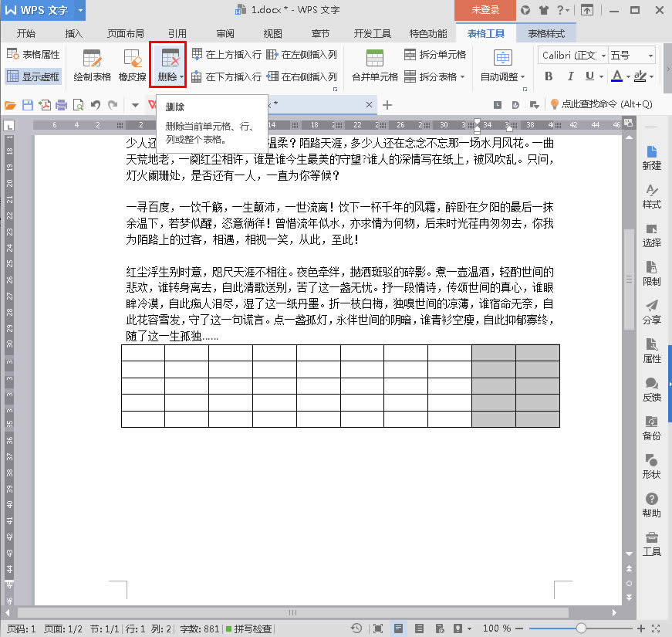Click the new tab plus button
The width and height of the screenshot is (672, 637).
click(387, 105)
